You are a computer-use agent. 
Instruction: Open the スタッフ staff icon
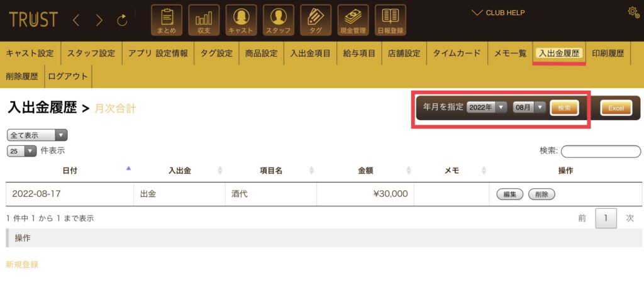pyautogui.click(x=279, y=20)
